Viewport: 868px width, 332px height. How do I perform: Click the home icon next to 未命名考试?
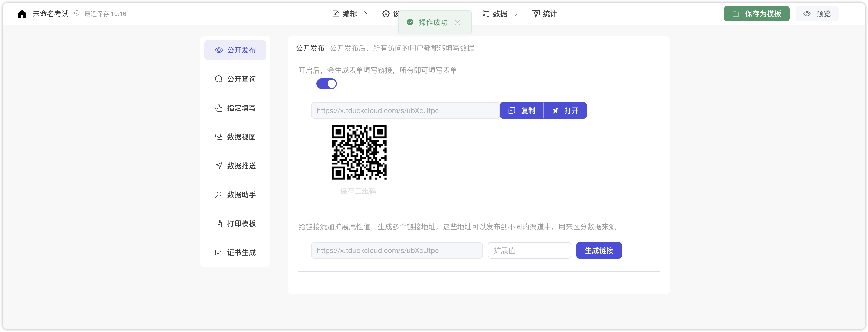(22, 13)
